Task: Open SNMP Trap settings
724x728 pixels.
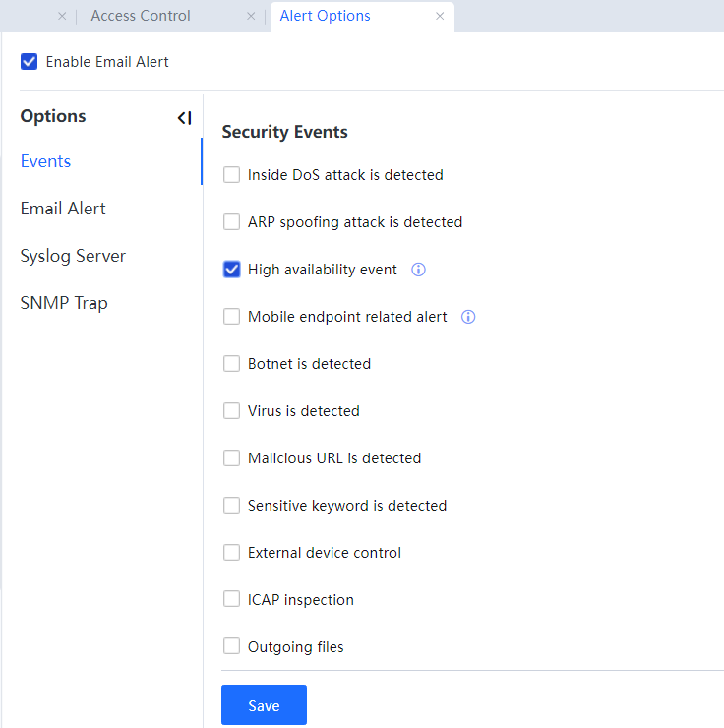Action: pos(64,303)
